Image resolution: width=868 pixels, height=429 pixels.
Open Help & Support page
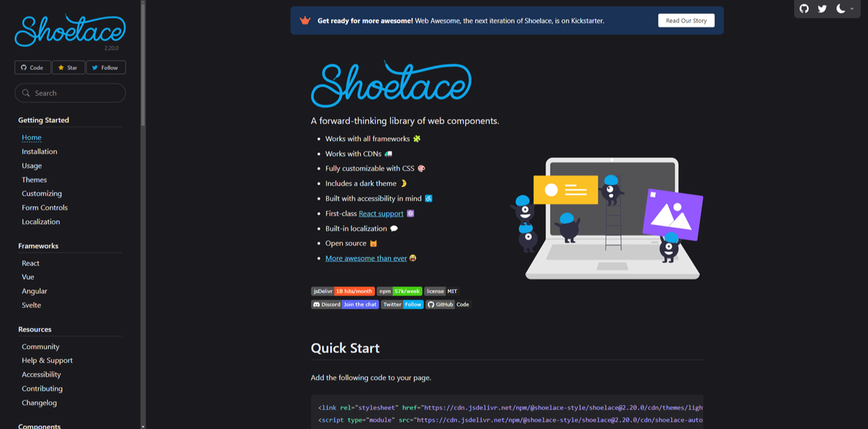click(47, 361)
